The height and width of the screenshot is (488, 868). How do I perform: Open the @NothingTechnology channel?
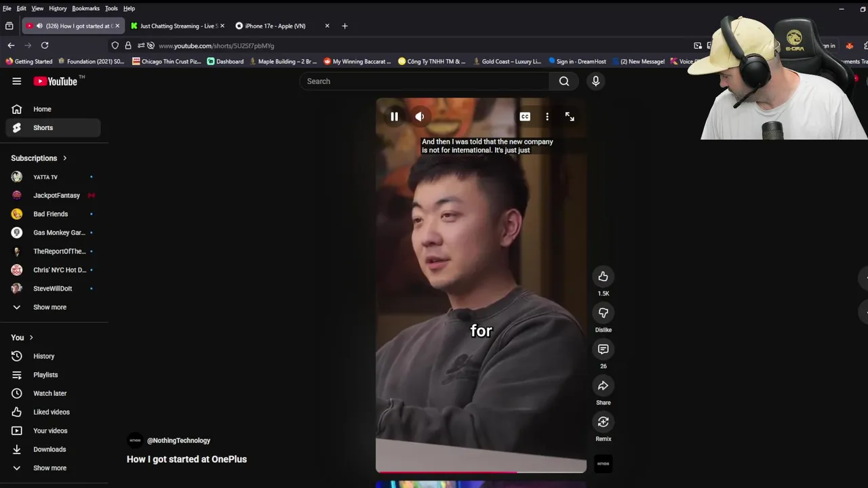[178, 441]
